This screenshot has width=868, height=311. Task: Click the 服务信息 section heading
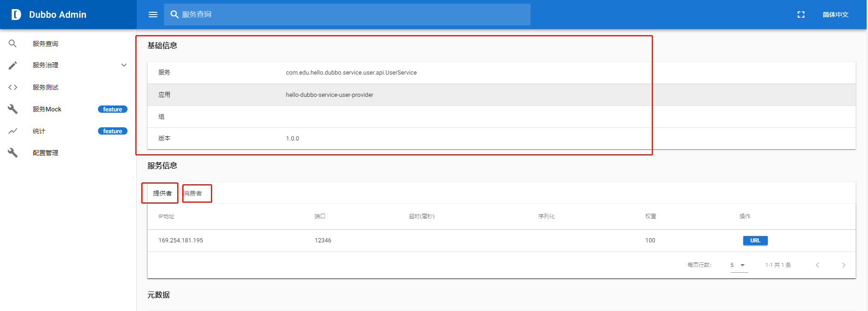(162, 166)
